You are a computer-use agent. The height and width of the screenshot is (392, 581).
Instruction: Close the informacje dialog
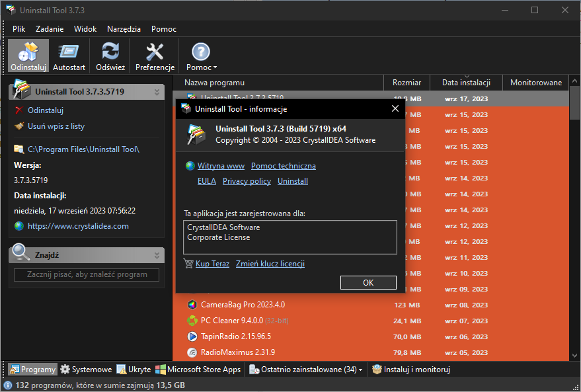395,108
